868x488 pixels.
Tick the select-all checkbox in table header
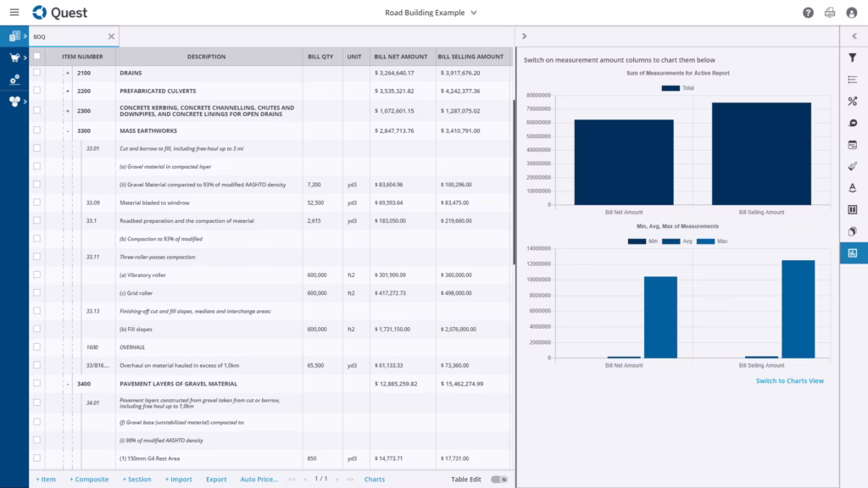(37, 56)
